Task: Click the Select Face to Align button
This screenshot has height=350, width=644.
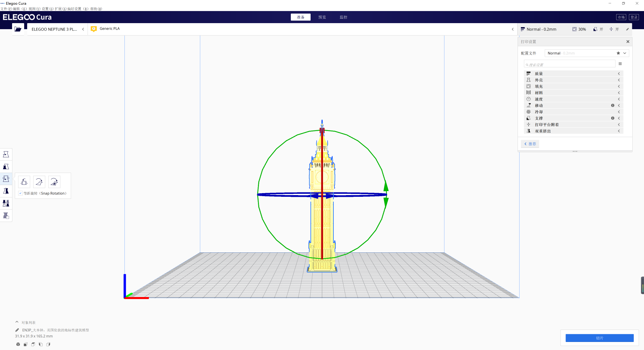Action: click(x=54, y=182)
